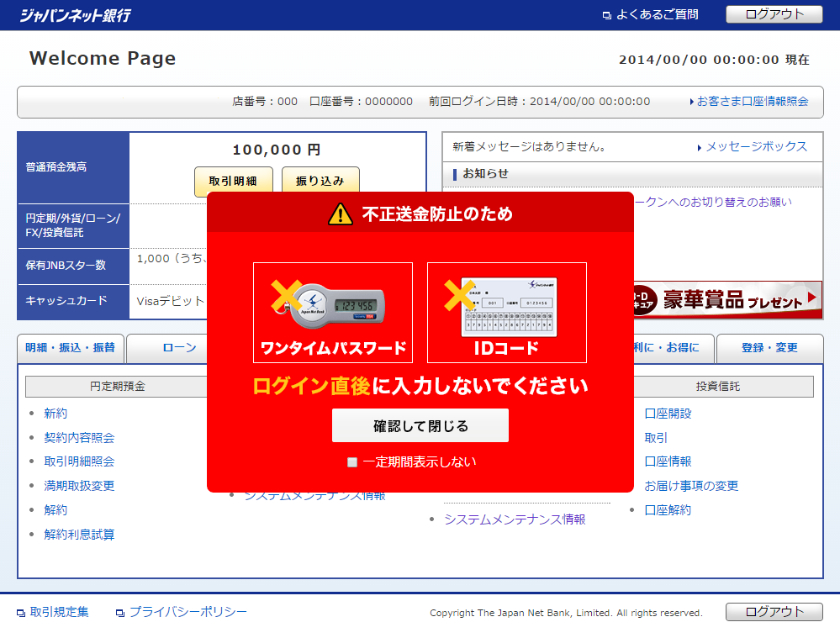Screen dimensions: 840x638
Task: Click 円定期預金 section header
Action: [118, 386]
